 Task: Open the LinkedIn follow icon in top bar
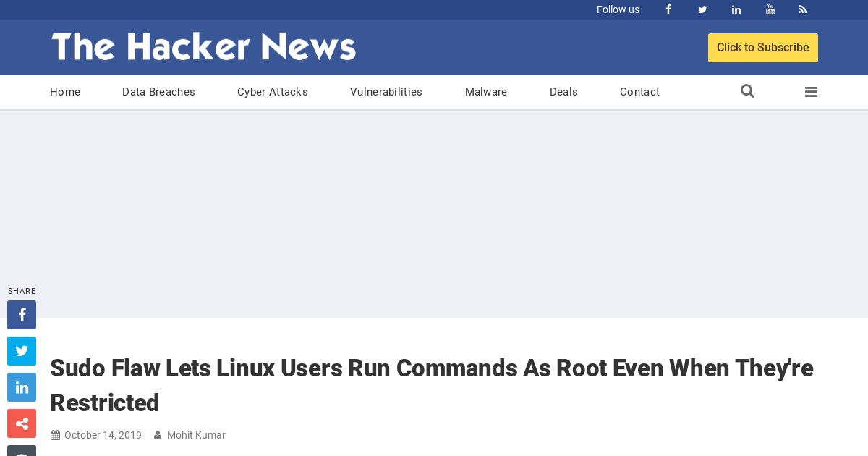[736, 9]
